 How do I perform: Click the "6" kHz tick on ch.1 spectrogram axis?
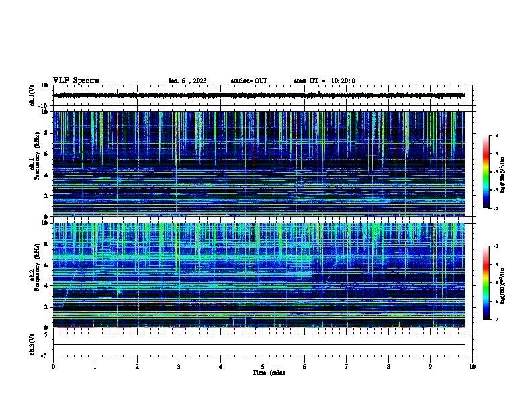(x=46, y=154)
